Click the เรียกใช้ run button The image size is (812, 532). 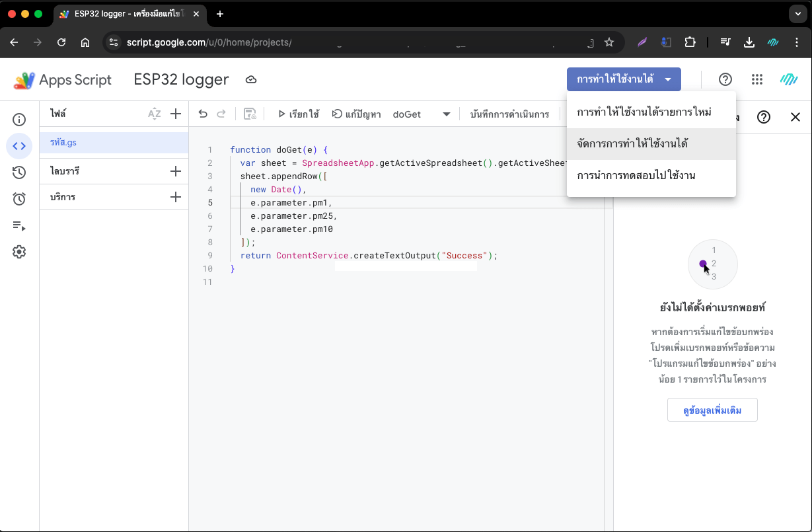tap(299, 114)
